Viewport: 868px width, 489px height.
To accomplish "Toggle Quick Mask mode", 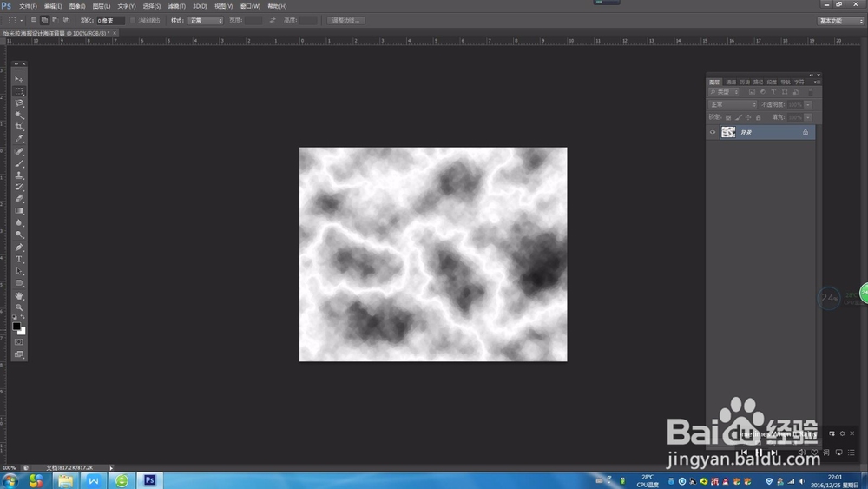I will coord(19,342).
